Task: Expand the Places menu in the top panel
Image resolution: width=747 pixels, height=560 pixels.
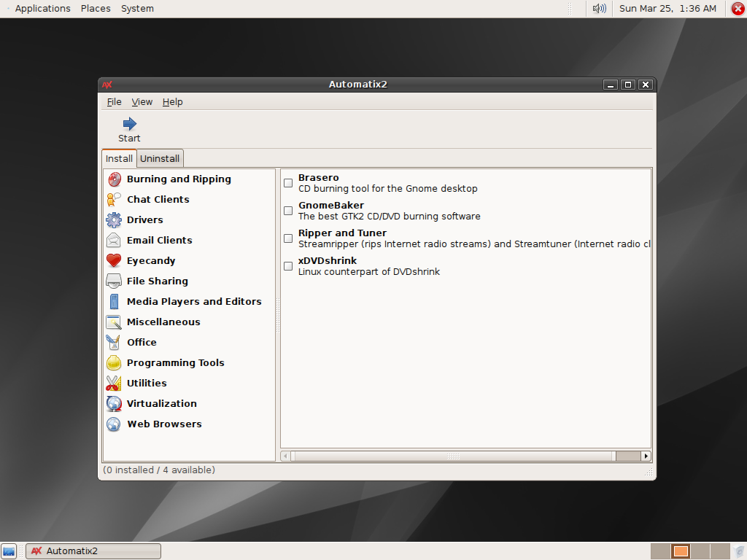Action: (96, 9)
